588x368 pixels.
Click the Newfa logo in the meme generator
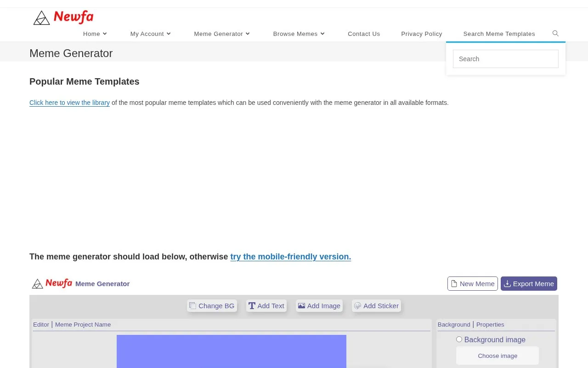pyautogui.click(x=52, y=283)
